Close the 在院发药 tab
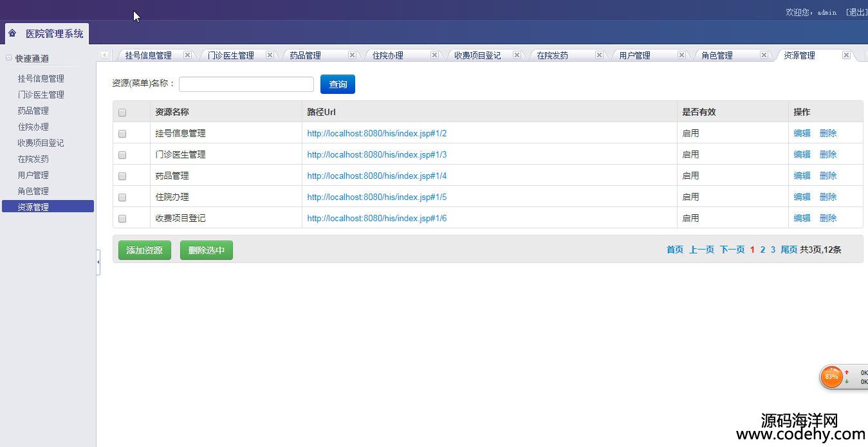Image resolution: width=868 pixels, height=447 pixels. [599, 55]
